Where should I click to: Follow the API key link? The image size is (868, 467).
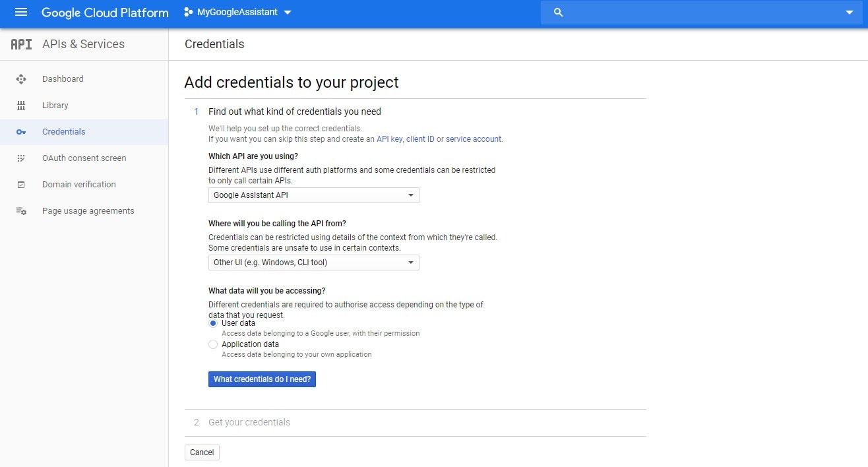[x=389, y=139]
